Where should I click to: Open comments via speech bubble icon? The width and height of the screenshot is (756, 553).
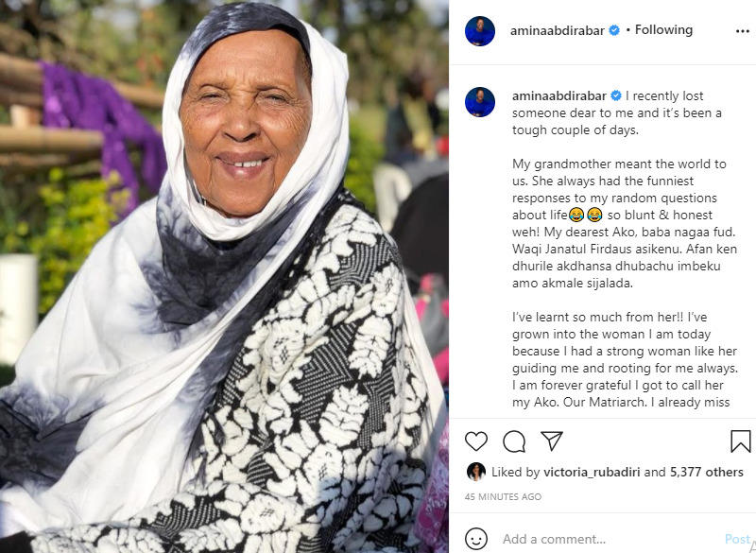coord(514,441)
